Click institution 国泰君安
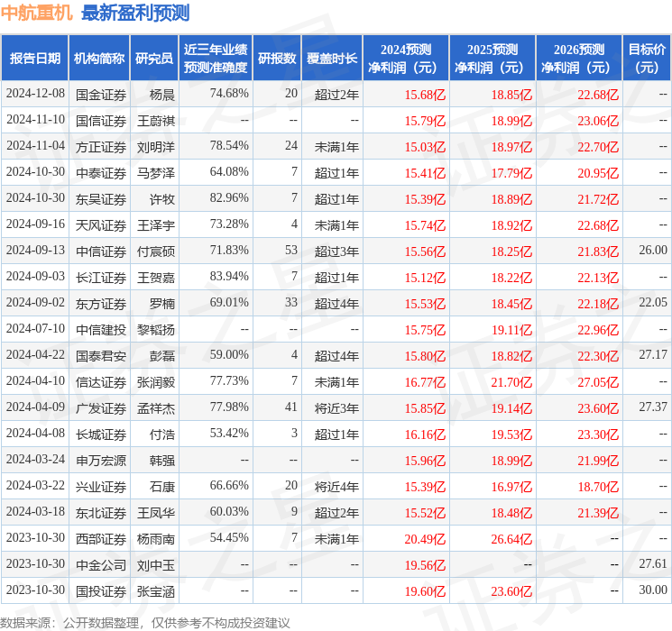 (101, 356)
